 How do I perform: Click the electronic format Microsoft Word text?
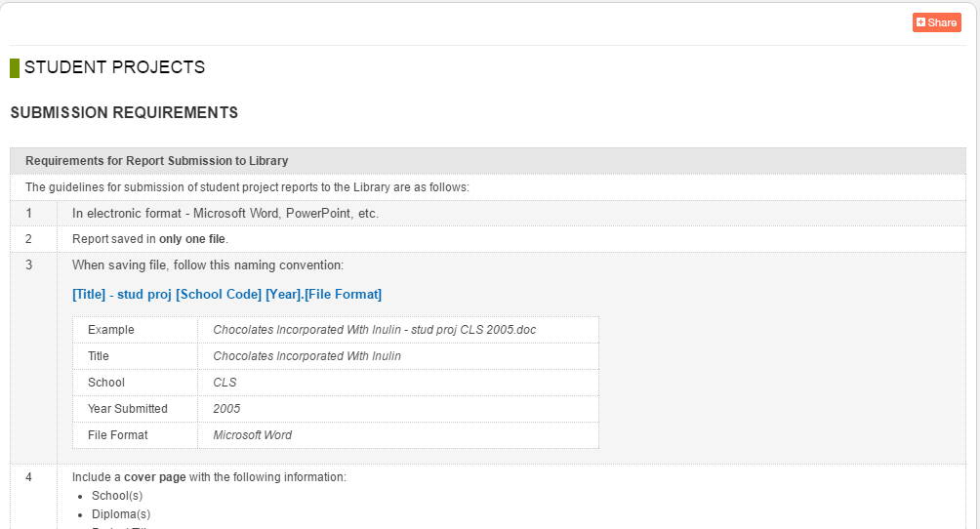[225, 213]
